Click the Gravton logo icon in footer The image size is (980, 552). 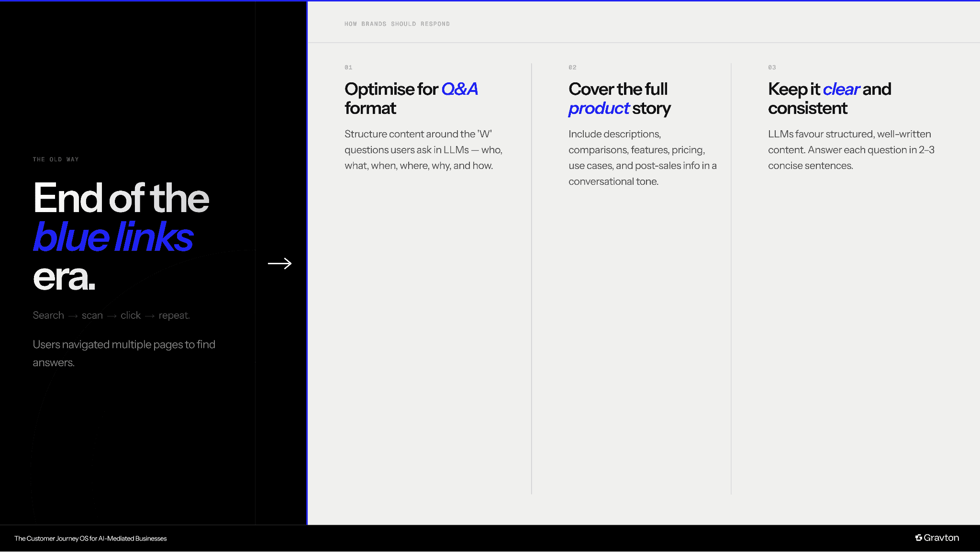pyautogui.click(x=918, y=538)
